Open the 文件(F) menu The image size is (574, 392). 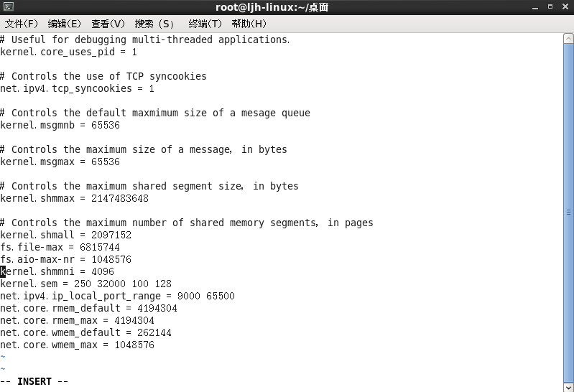coord(22,24)
